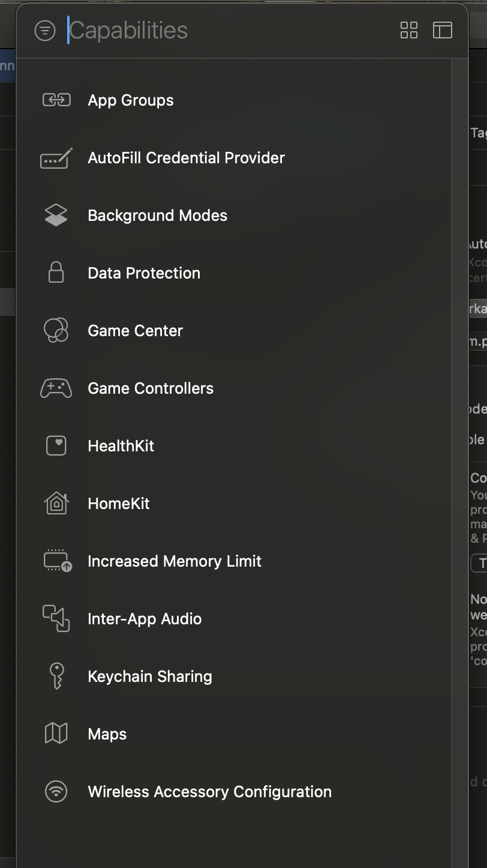Viewport: 487px width, 868px height.
Task: Click the Data Protection padlock icon
Action: (55, 273)
